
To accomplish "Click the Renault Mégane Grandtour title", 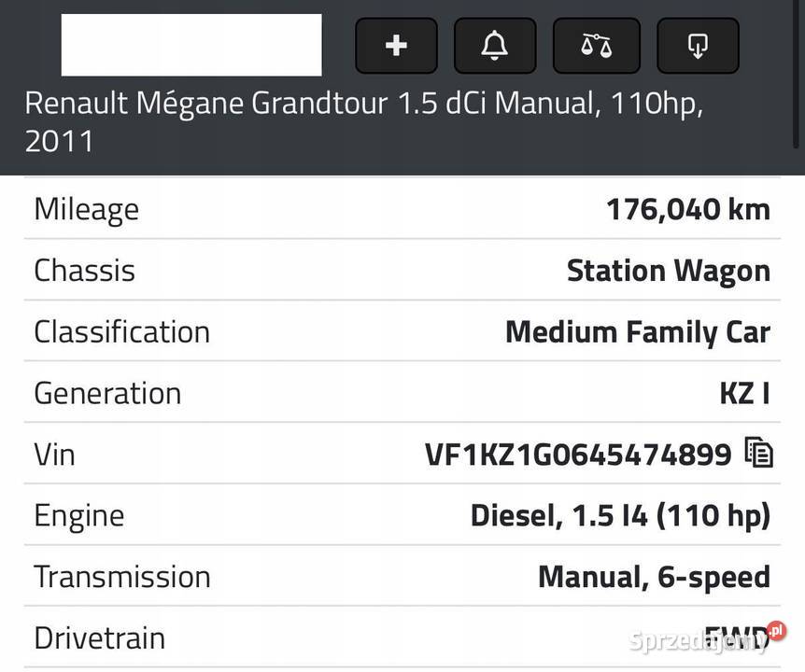I will click(363, 121).
